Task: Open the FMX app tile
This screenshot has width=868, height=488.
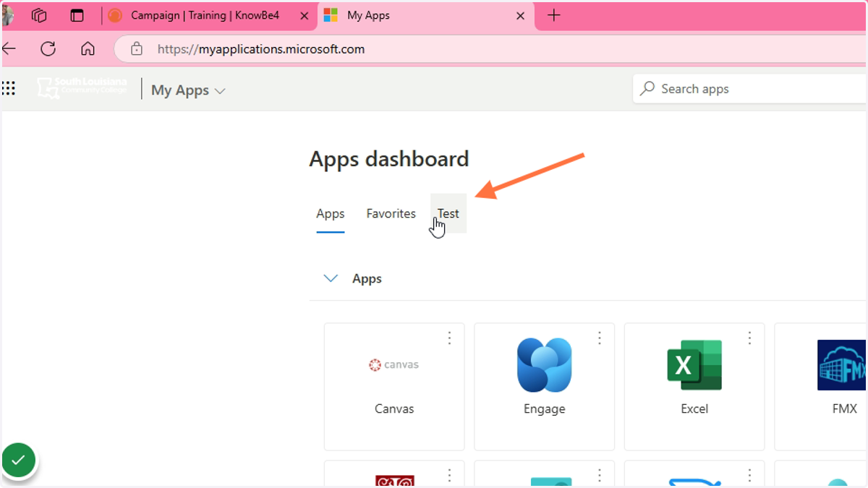Action: pyautogui.click(x=821, y=387)
